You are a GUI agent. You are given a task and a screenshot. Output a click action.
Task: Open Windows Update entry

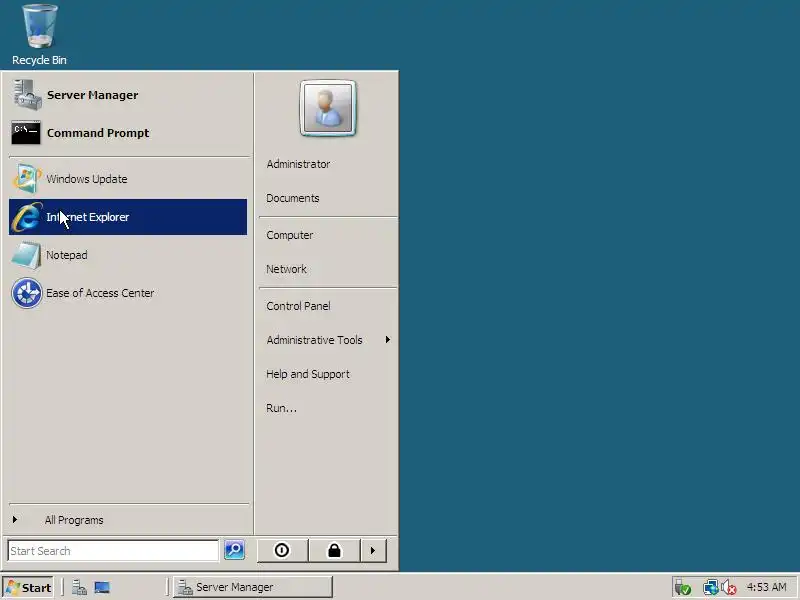point(128,179)
